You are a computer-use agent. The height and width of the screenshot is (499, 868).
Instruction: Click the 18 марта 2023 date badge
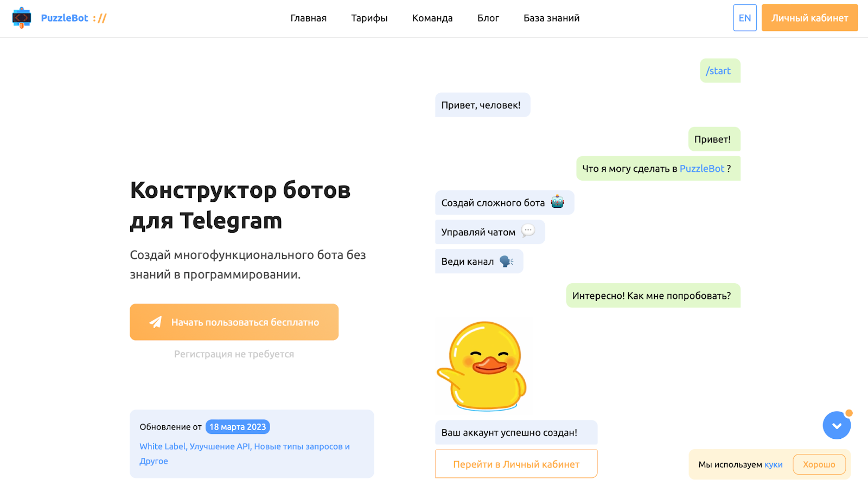click(238, 427)
